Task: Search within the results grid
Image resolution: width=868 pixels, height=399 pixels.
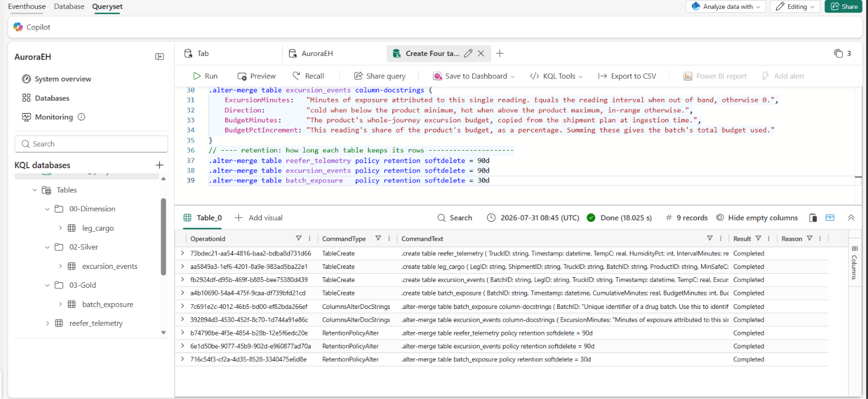Action: (x=455, y=218)
